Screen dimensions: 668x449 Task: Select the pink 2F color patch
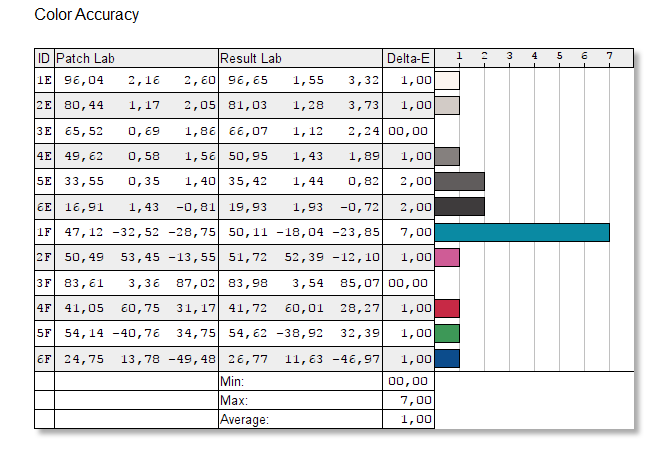click(x=447, y=257)
